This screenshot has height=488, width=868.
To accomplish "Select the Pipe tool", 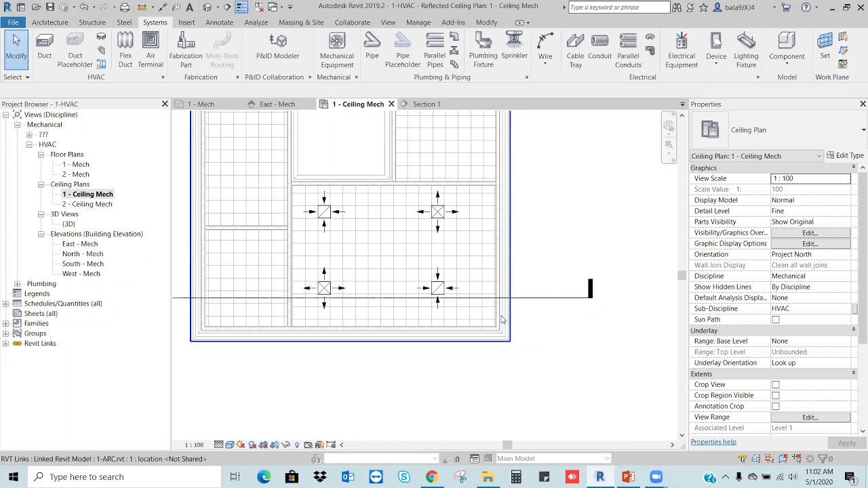I will (x=372, y=47).
